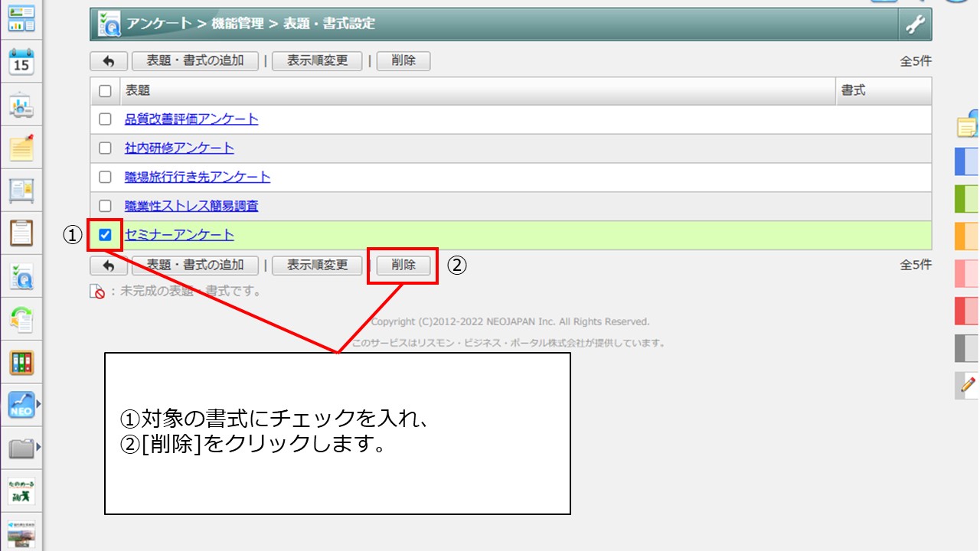This screenshot has width=980, height=551.
Task: Click the bottom 削除 button
Action: pos(403,266)
